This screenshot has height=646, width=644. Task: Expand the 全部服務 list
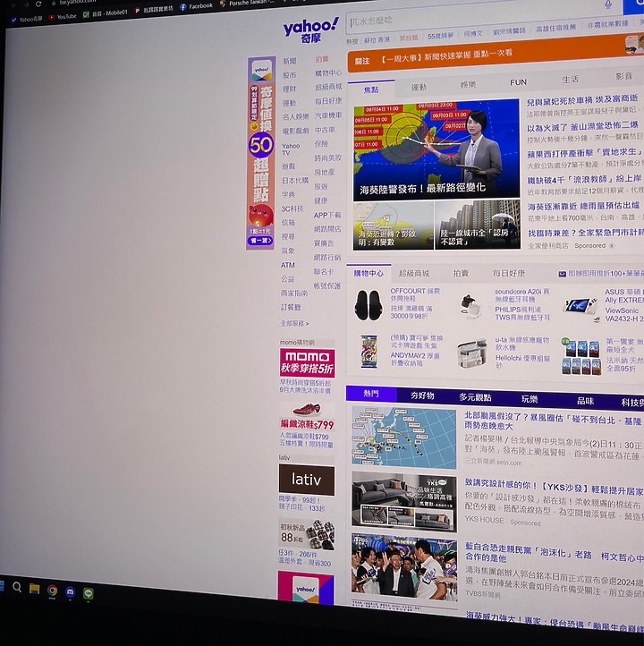click(294, 323)
